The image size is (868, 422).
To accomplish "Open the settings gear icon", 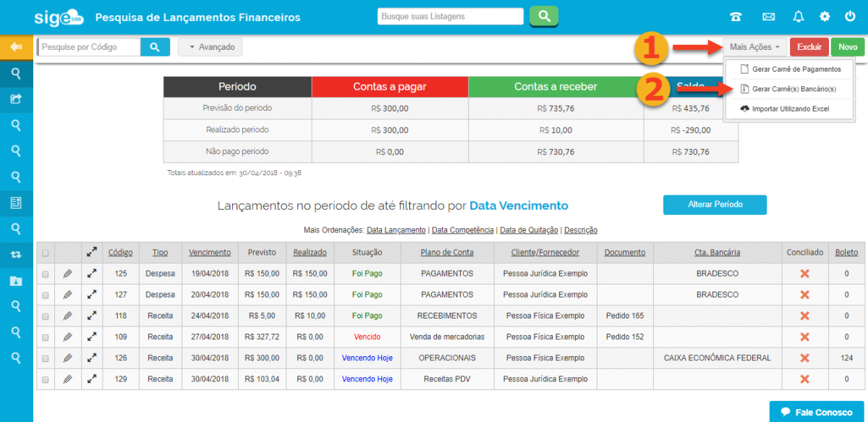I will pyautogui.click(x=825, y=17).
